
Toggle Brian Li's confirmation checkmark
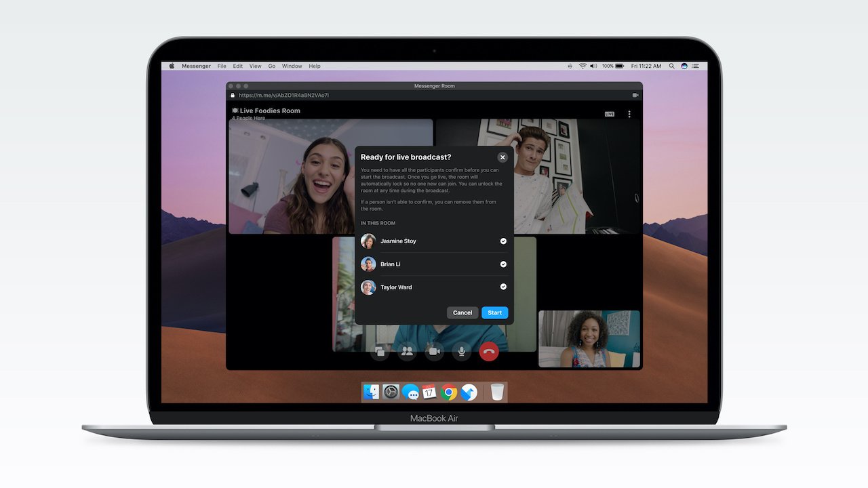pos(503,264)
